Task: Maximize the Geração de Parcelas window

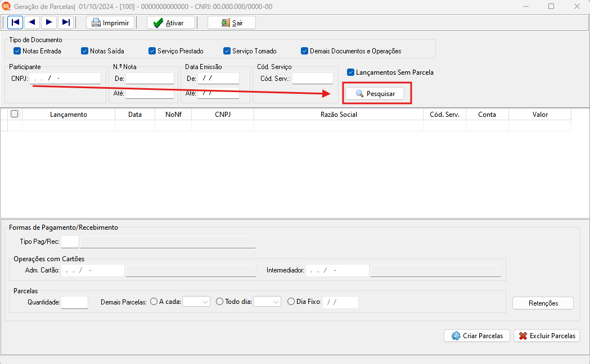Action: tap(551, 6)
